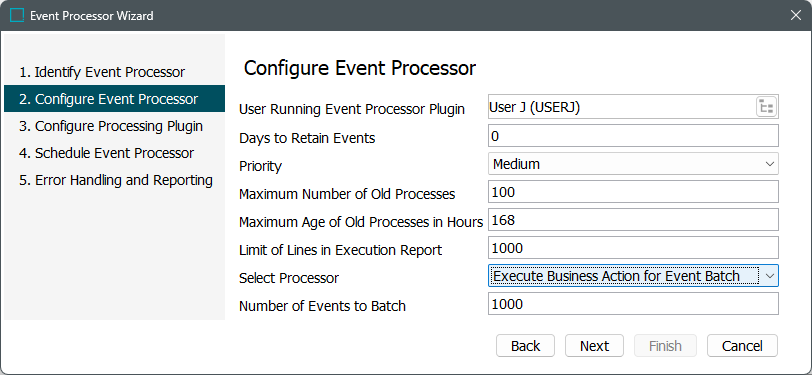Click the Maximum Age of Old Processes field
Screen dimensions: 812x375
(633, 220)
